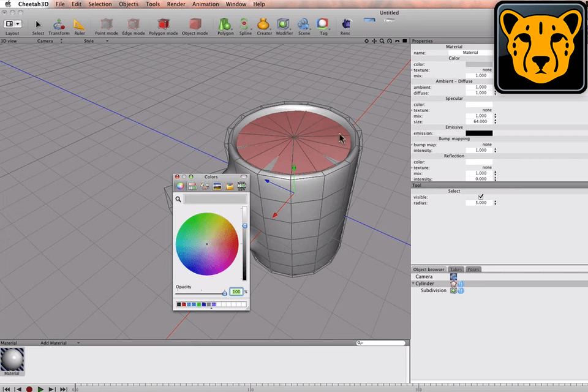Switch to Point mode
588x392 pixels.
[107, 25]
